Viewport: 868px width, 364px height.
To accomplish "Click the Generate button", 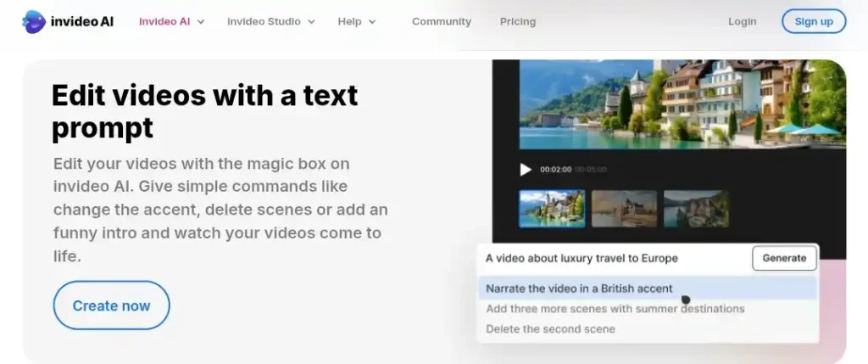I will (784, 258).
